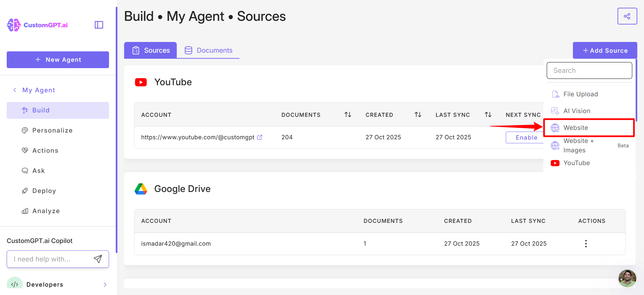Sort by Created column arrows in YouTube table

click(418, 115)
